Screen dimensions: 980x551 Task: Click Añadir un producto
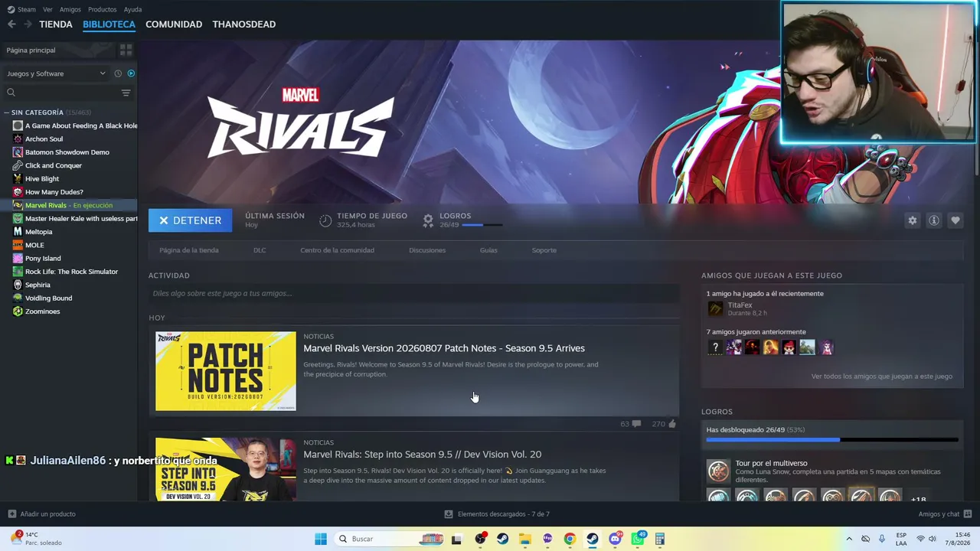point(41,514)
